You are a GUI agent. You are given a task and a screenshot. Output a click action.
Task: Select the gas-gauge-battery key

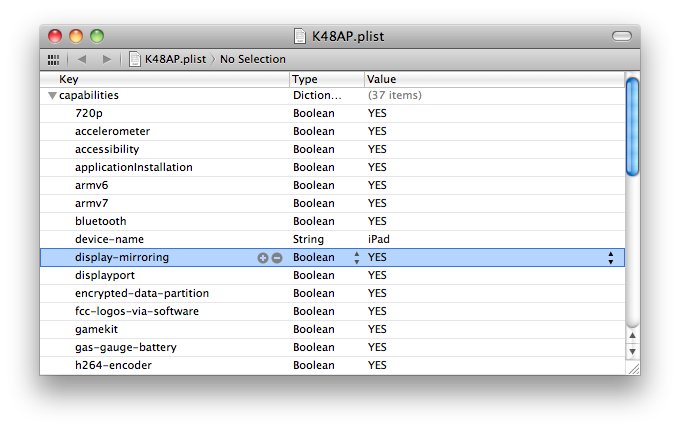(x=126, y=348)
